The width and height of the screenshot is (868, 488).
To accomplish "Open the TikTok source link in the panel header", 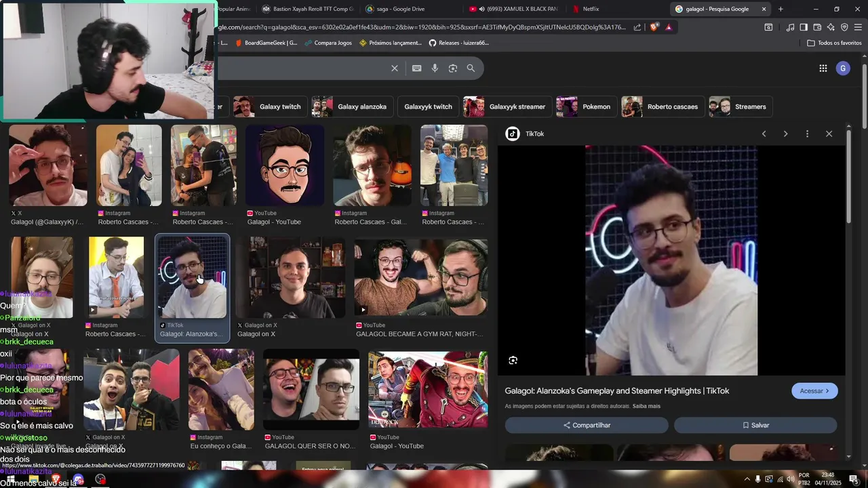I will pyautogui.click(x=525, y=134).
